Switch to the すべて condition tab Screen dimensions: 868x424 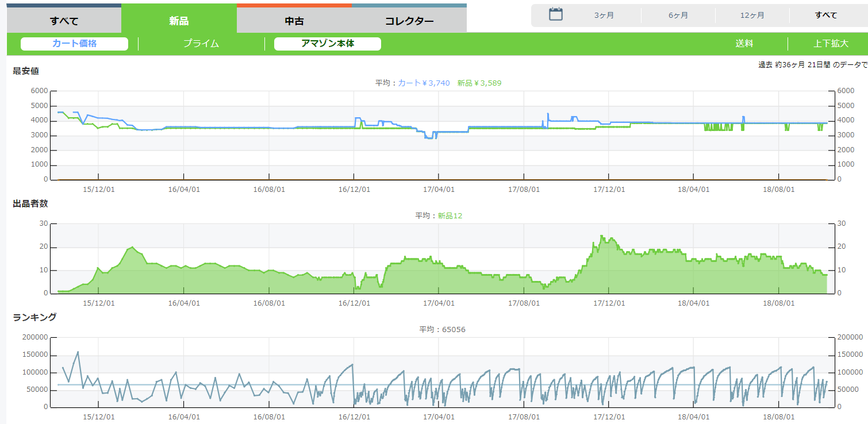tap(64, 21)
